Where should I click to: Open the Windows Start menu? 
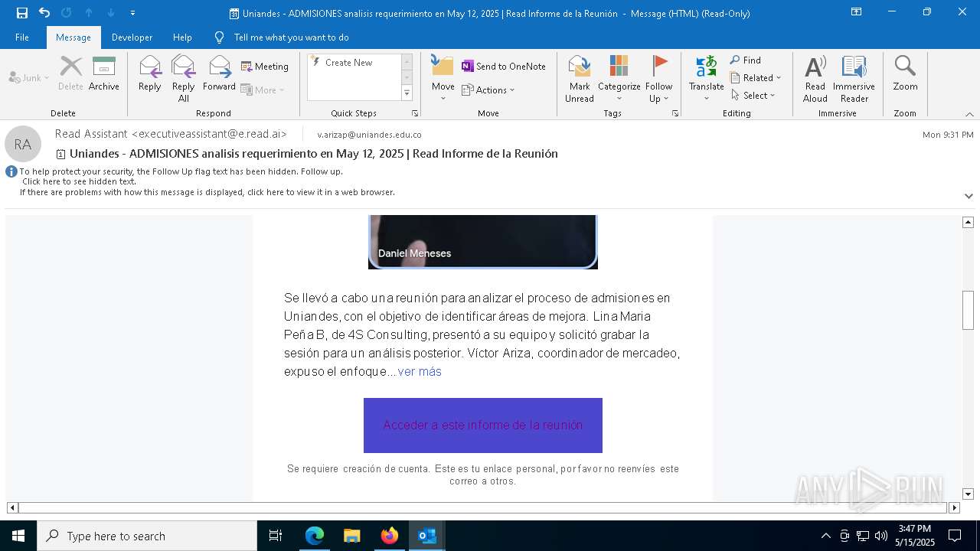tap(18, 536)
